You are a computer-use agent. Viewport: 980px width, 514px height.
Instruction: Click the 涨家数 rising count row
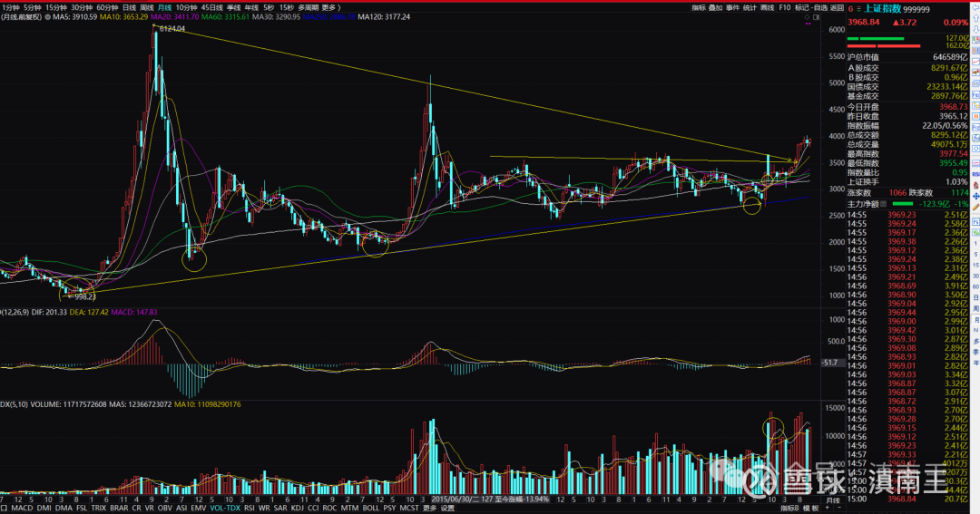(907, 193)
